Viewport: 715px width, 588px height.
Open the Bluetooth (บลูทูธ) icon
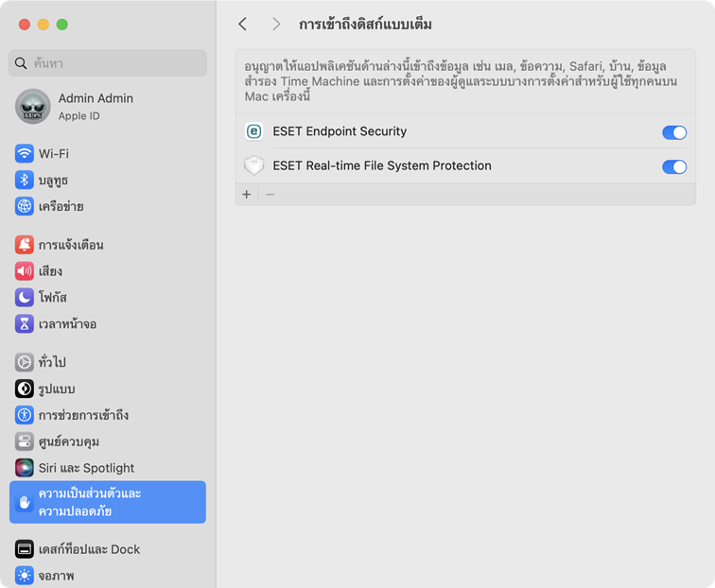[x=25, y=180]
